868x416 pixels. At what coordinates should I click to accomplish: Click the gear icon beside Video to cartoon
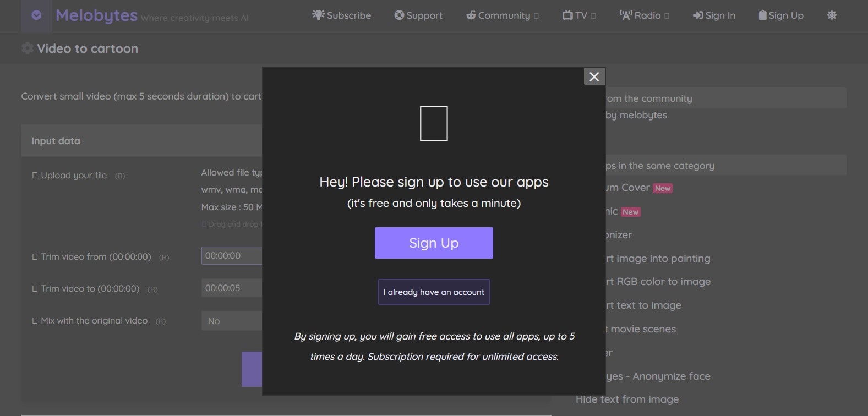coord(28,48)
